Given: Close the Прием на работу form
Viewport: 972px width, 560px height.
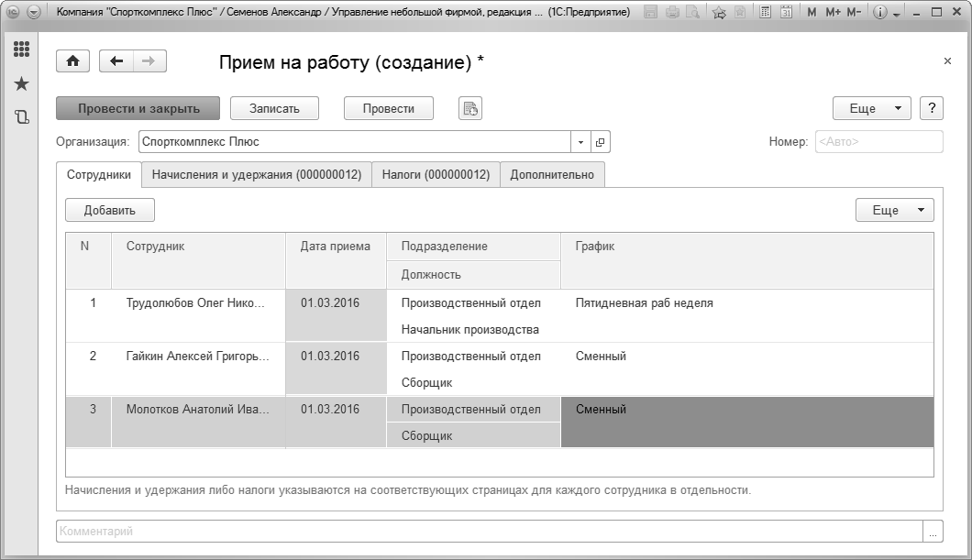Looking at the screenshot, I should click(947, 61).
